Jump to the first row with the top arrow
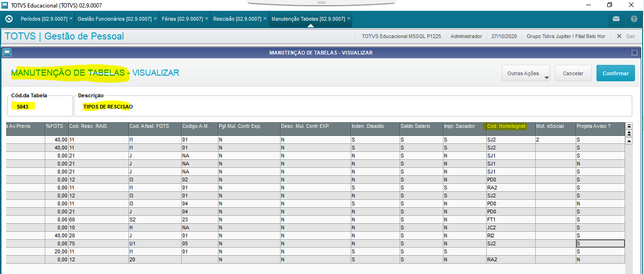This screenshot has width=644, height=274. coord(628,126)
